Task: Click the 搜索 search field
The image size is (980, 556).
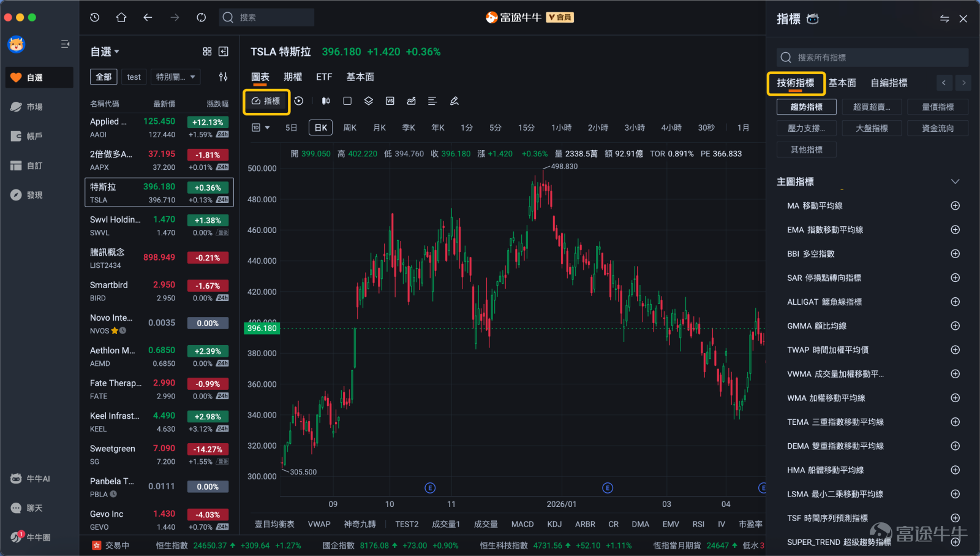Action: click(x=266, y=17)
